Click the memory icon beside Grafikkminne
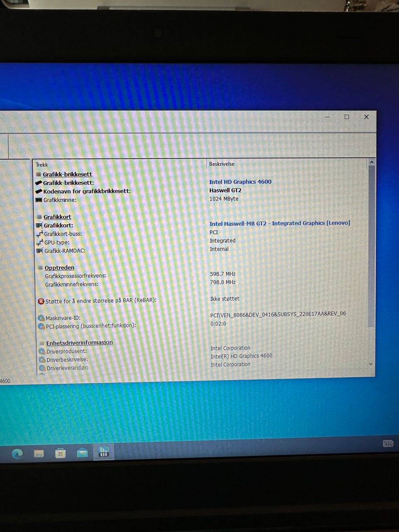This screenshot has height=532, width=399. point(39,200)
